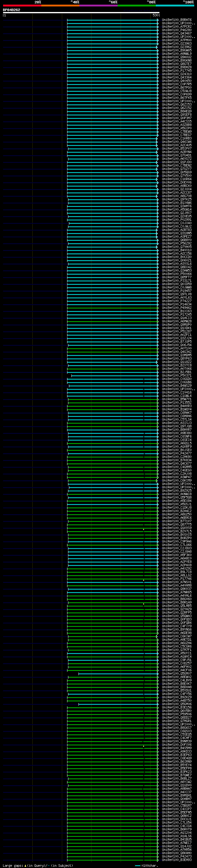
Task: Open hit UniRef100_A7PCR2
Action: 177,26
